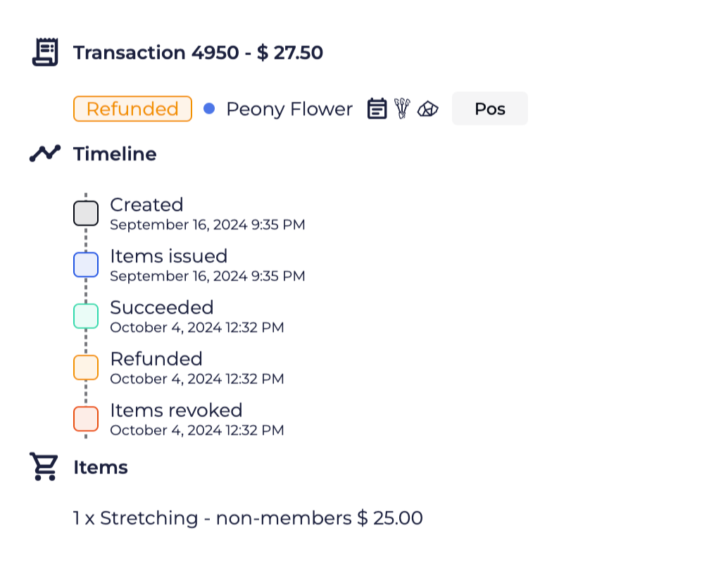Select the green Succeeded timeline marker
The width and height of the screenshot is (728, 566).
(x=86, y=316)
